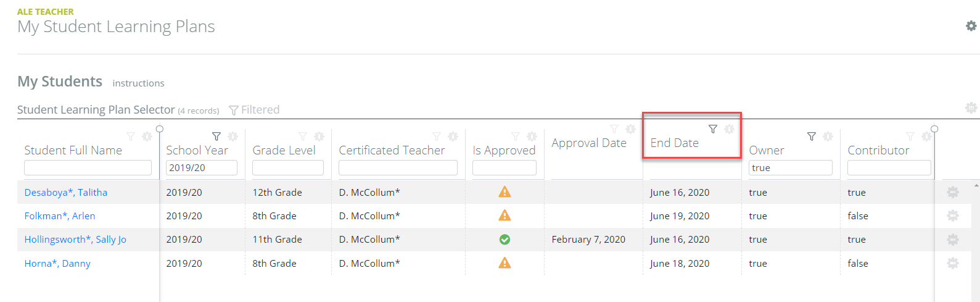This screenshot has height=302, width=980.
Task: Click the instructions link beside My Students
Action: 138,83
